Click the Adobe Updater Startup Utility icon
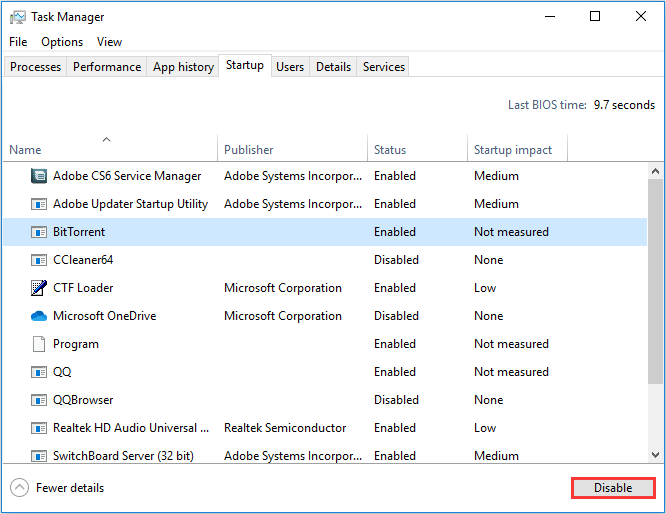Viewport: 666px width, 514px height. (x=39, y=204)
